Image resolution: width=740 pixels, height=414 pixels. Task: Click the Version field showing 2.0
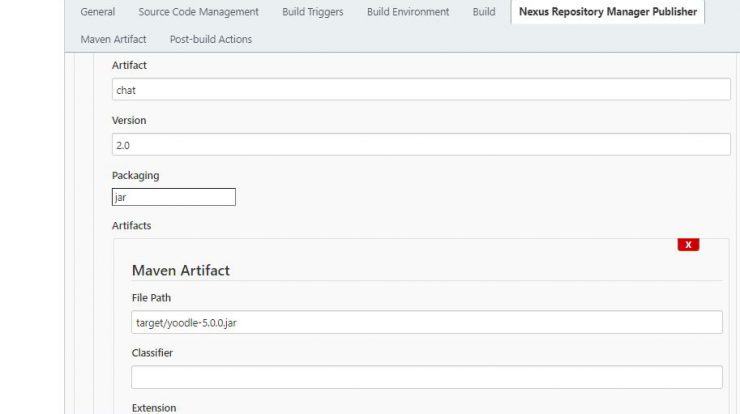(421, 144)
